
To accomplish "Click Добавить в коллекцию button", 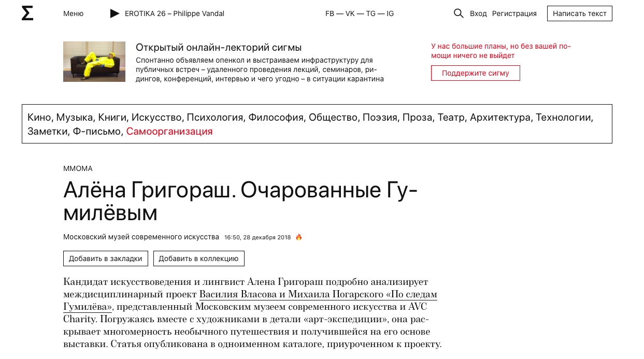I will point(198,259).
